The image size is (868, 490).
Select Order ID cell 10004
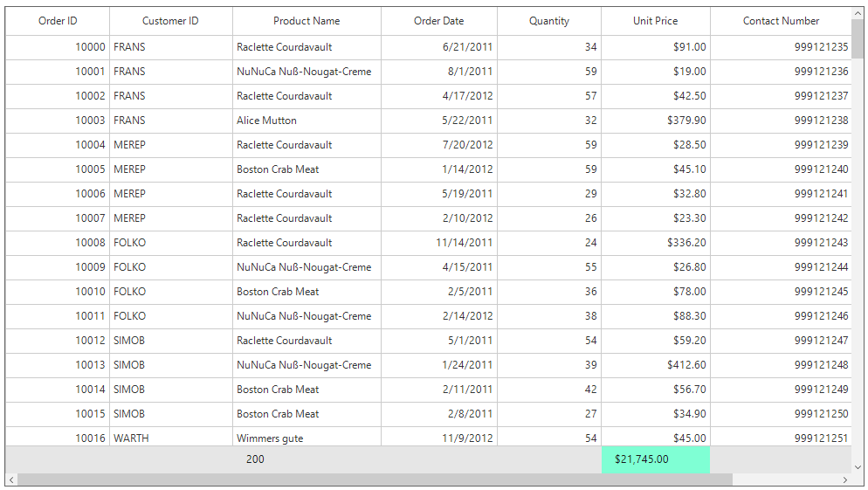pos(58,145)
